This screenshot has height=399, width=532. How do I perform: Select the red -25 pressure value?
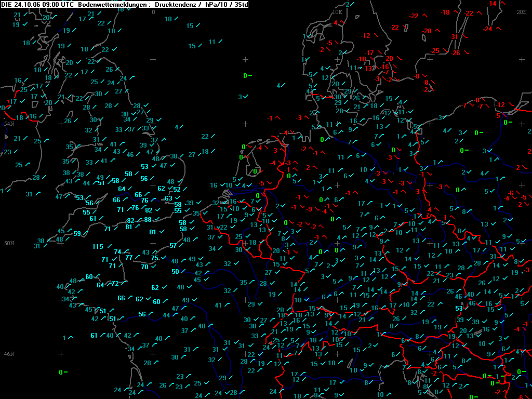(435, 51)
